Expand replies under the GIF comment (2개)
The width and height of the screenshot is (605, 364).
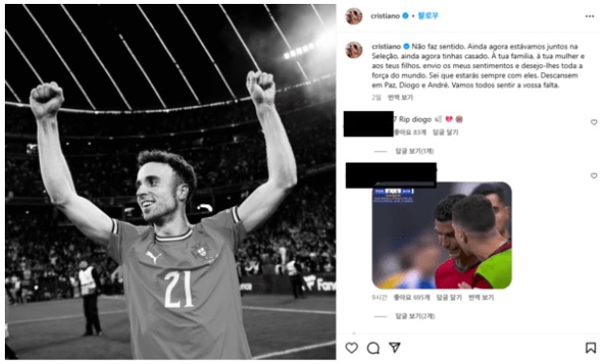pos(415,316)
